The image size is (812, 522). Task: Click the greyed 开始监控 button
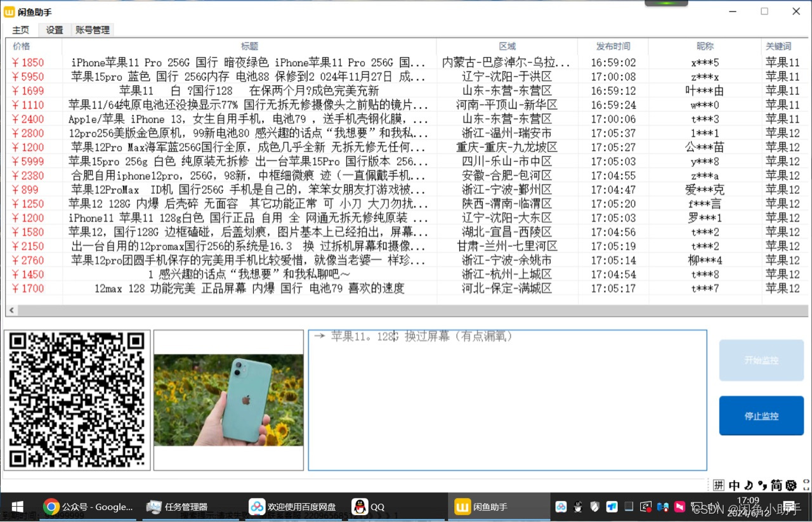tap(761, 360)
